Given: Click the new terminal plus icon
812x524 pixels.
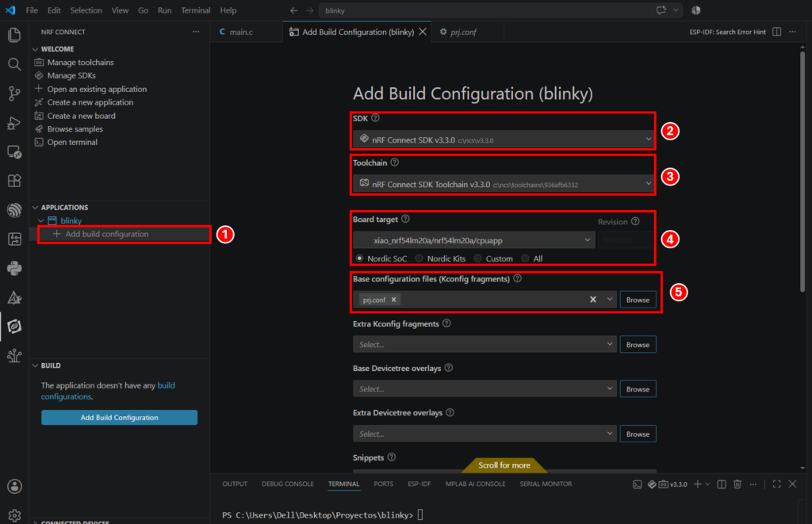Looking at the screenshot, I should (698, 484).
